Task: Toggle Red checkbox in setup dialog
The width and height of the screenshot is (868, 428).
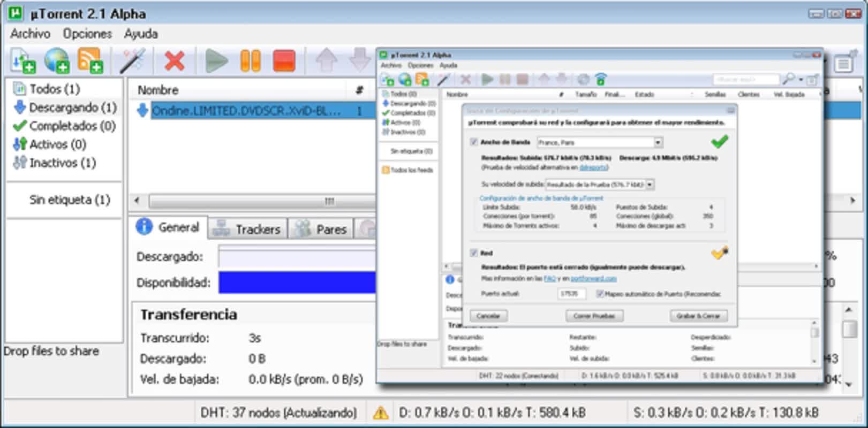Action: click(473, 253)
